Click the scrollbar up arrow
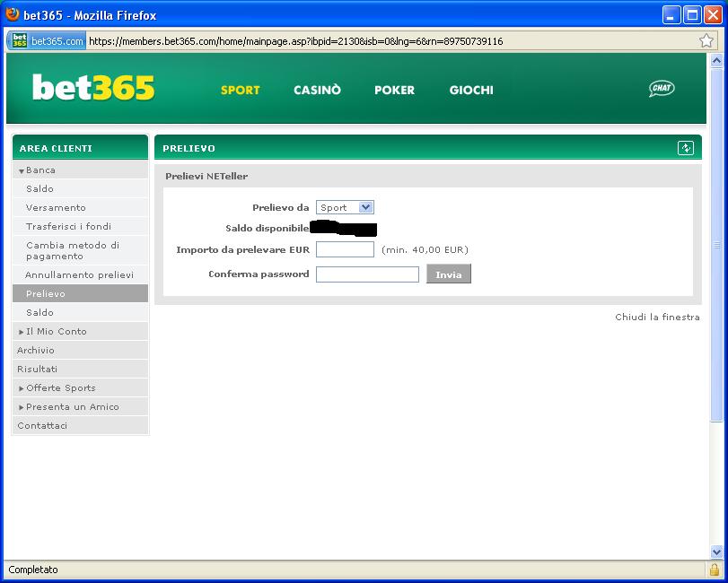Image resolution: width=728 pixels, height=583 pixels. 716,61
